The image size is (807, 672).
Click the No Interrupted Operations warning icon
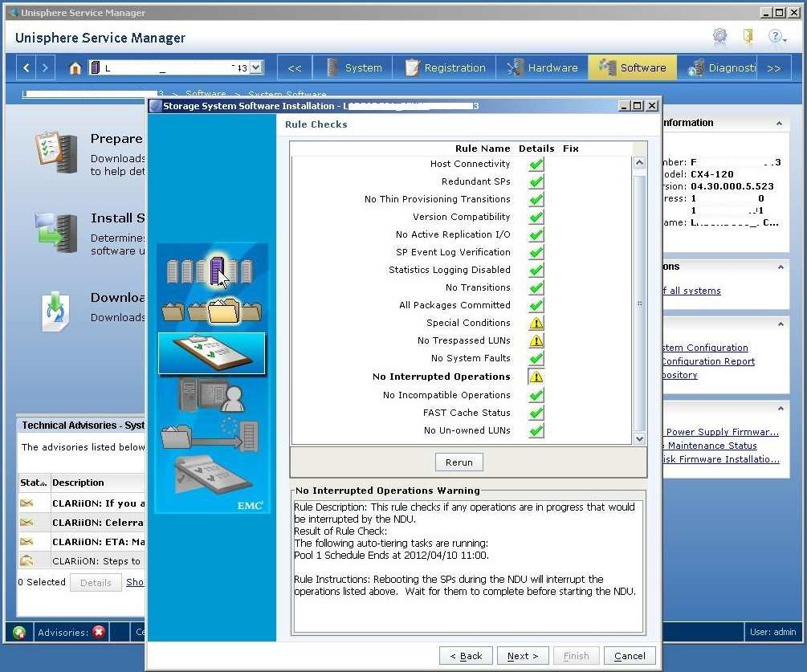tap(536, 377)
